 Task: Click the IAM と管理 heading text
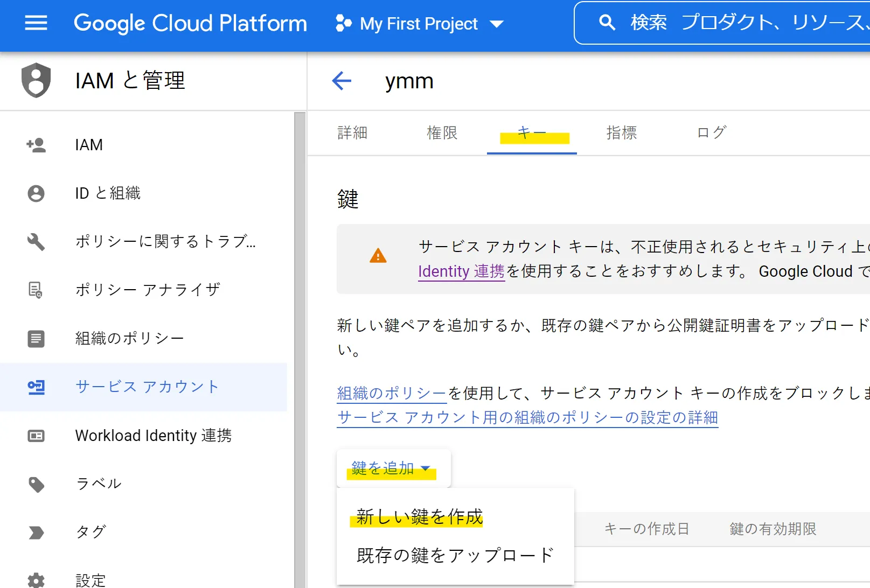[130, 81]
